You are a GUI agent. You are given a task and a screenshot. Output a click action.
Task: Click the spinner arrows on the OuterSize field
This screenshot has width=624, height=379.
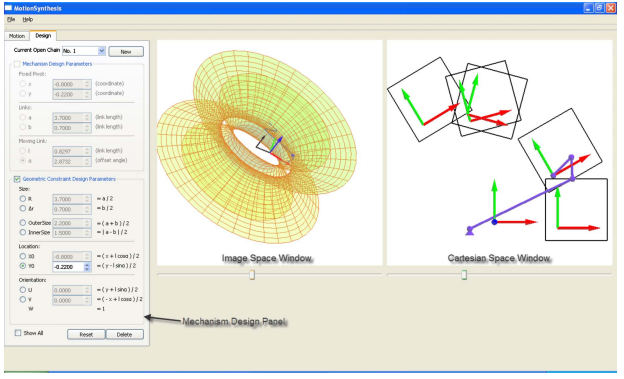coord(87,223)
